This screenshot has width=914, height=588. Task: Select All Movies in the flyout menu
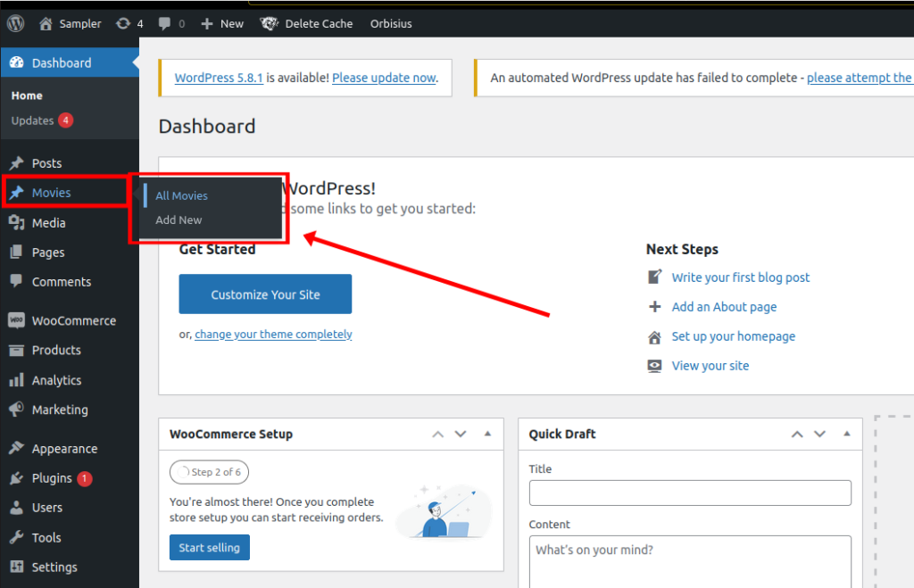click(181, 195)
